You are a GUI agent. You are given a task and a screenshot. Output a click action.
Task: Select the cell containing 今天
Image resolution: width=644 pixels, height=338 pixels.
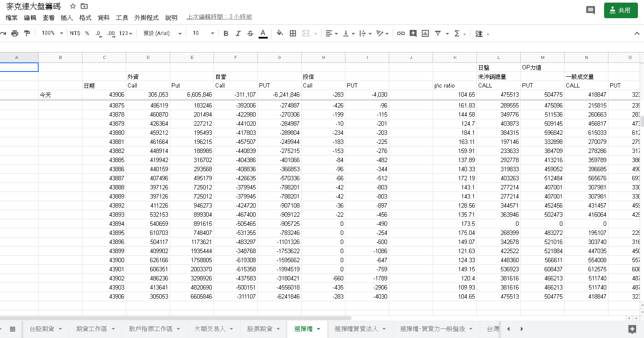tap(60, 94)
